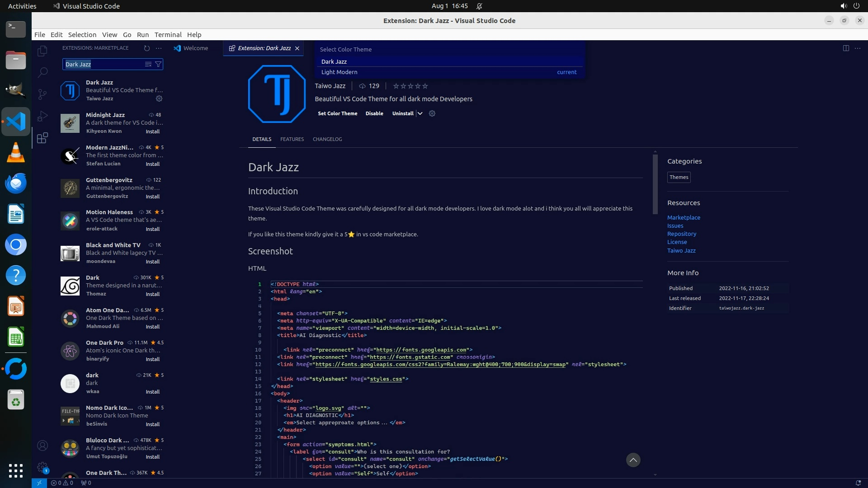Image resolution: width=868 pixels, height=488 pixels.
Task: Open the Manage gear in activity bar
Action: tap(42, 467)
